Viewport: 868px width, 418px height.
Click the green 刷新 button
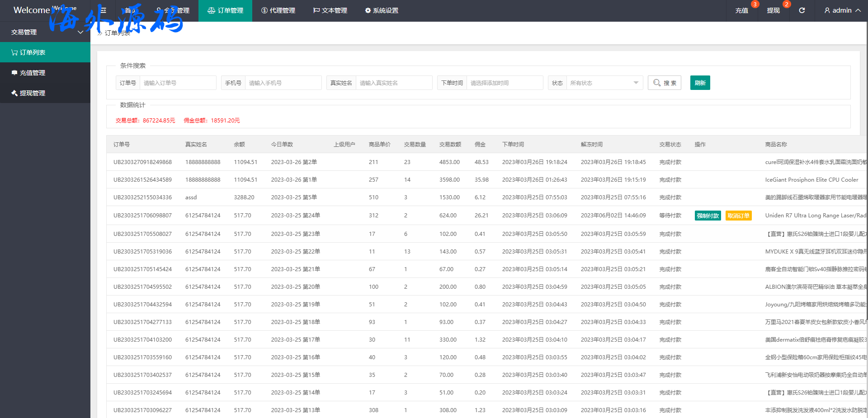700,83
